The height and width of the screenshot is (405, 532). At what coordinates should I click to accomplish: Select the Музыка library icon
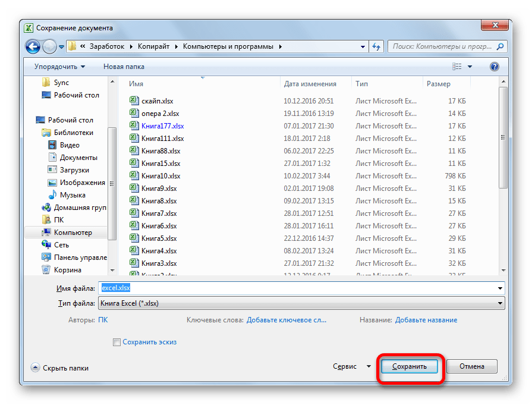(52, 195)
